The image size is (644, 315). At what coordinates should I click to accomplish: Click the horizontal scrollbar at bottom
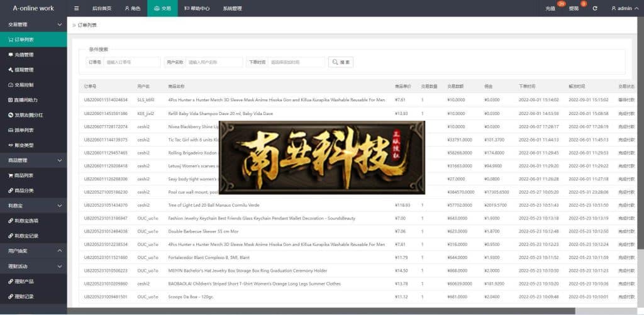coord(321,311)
